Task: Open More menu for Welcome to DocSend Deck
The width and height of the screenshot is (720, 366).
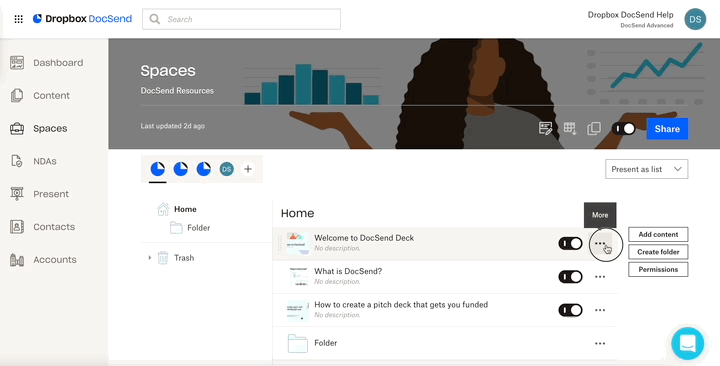Action: [600, 243]
